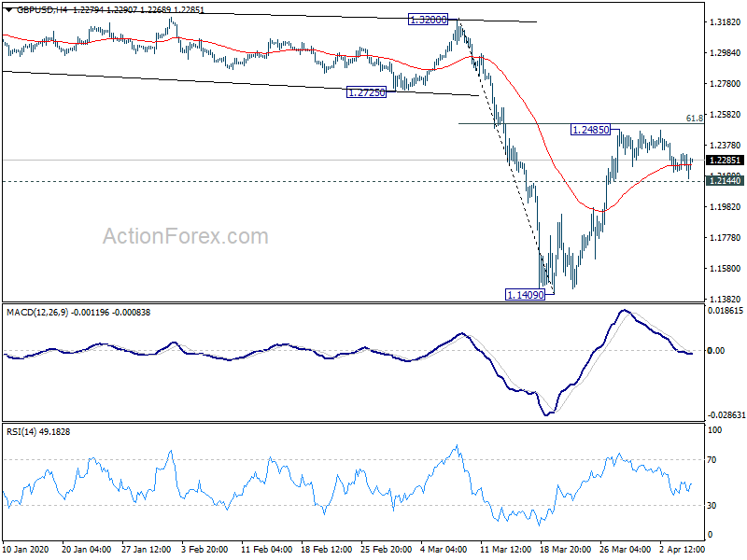This screenshot has width=747, height=560.
Task: Select the 1.24850 price label
Action: point(590,130)
